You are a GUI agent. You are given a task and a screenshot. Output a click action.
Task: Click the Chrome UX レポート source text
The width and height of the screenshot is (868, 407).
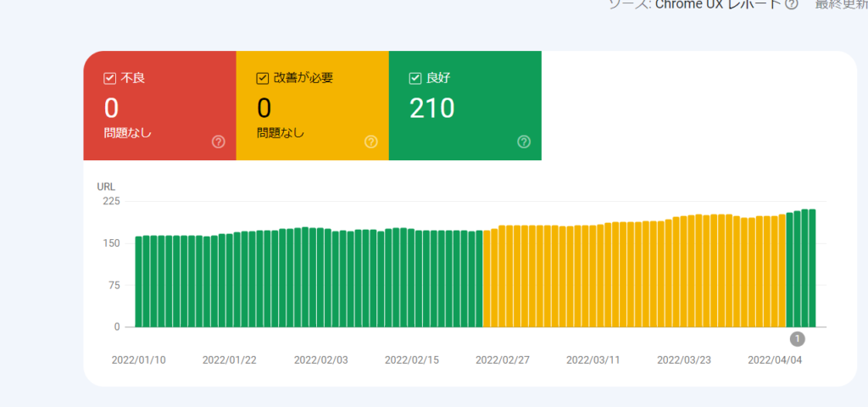(718, 5)
